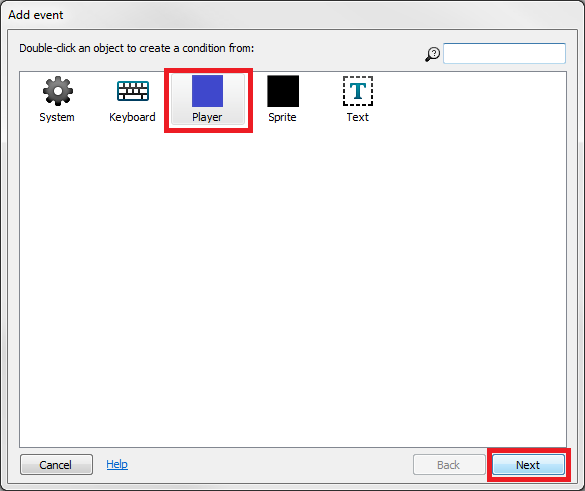Click the "Double-click an object" instruction text
585x491 pixels.
[x=137, y=49]
